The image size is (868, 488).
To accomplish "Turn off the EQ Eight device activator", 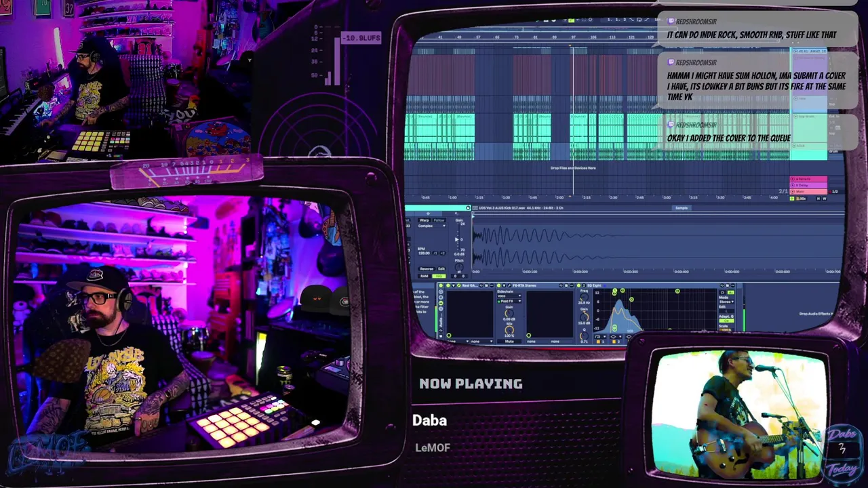I will (578, 285).
